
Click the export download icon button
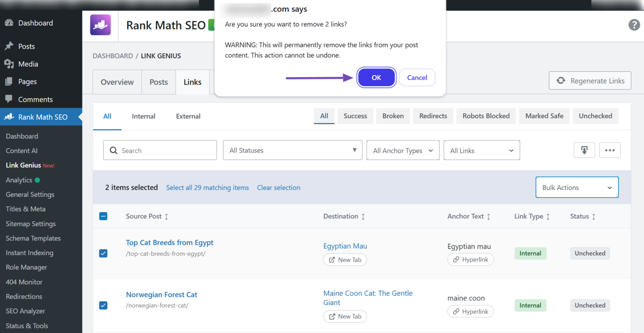point(584,150)
